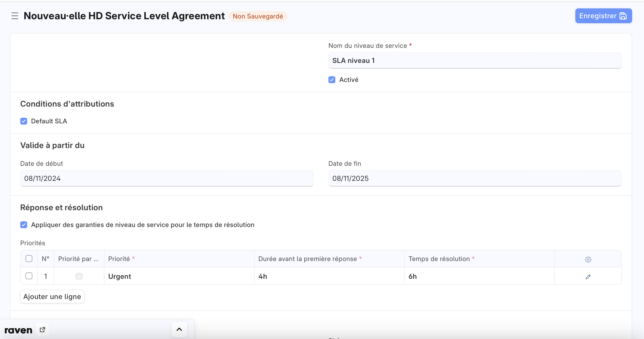Add a row with Ajouter une ligne
644x339 pixels.
point(52,297)
